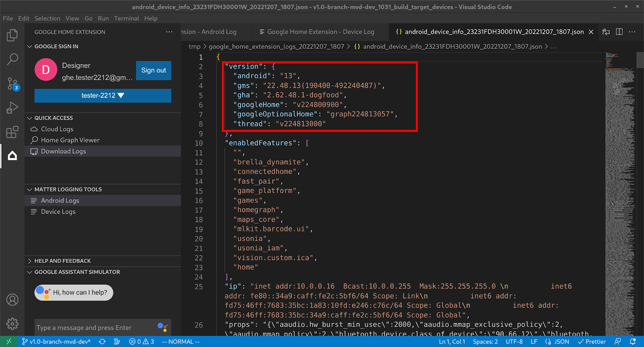The width and height of the screenshot is (644, 347).
Task: Expand the Help and Feedback section
Action: 62,261
